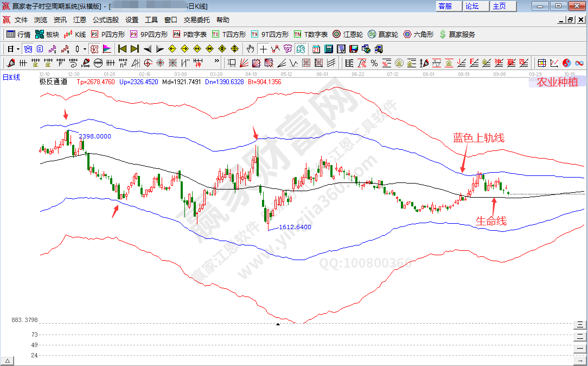Toggle the infinity symbol tool

point(579,63)
